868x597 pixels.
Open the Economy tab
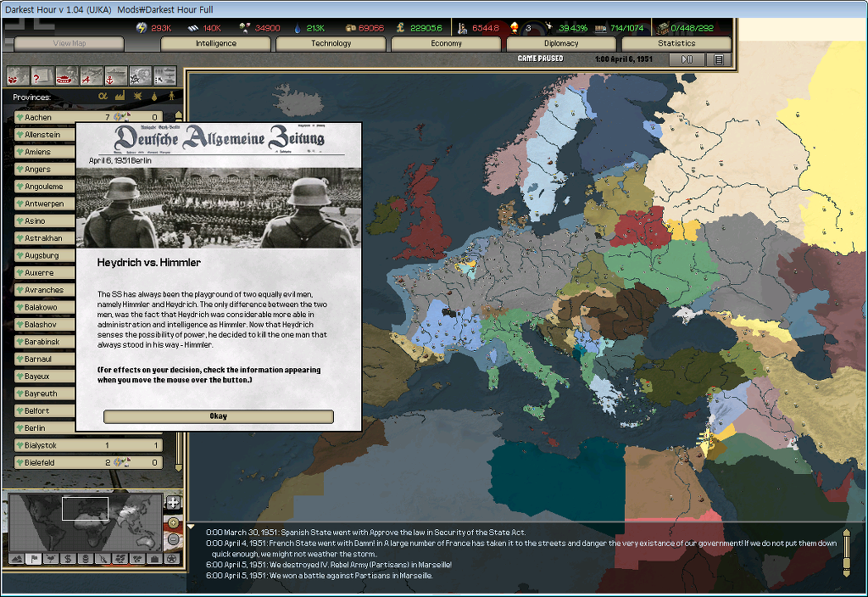[x=446, y=43]
